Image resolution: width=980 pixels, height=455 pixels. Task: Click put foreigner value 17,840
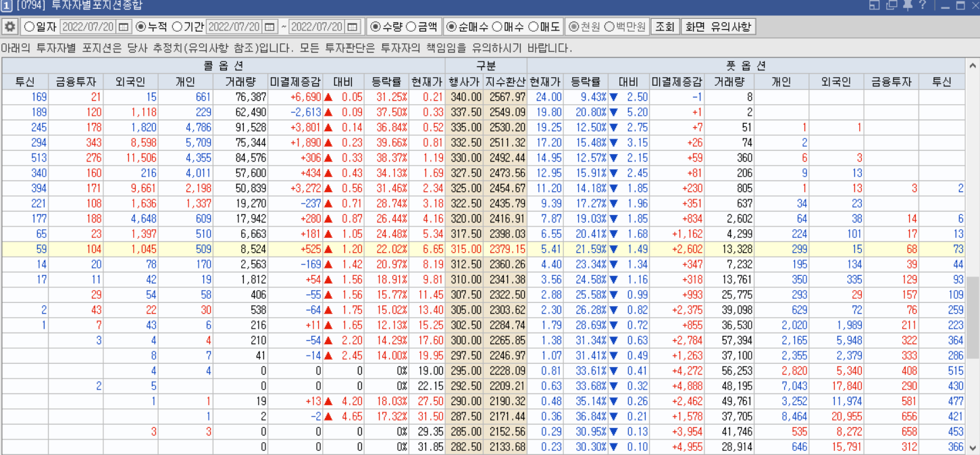coord(836,386)
